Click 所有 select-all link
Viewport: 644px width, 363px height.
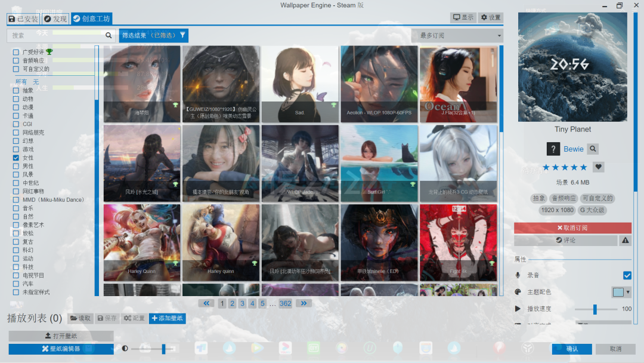click(21, 82)
